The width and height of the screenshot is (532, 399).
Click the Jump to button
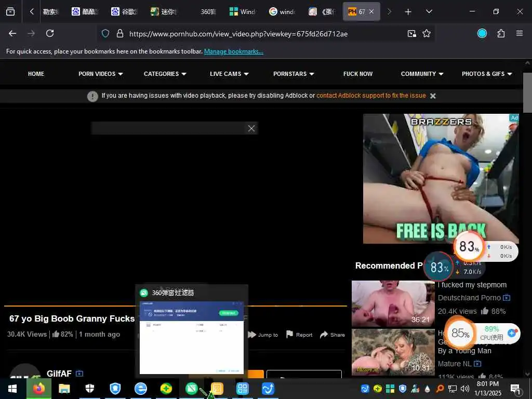[x=263, y=335]
